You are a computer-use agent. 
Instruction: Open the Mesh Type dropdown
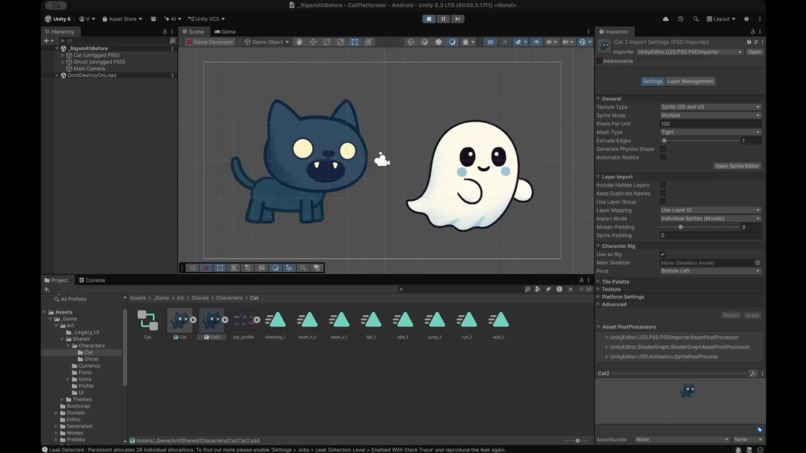click(710, 132)
